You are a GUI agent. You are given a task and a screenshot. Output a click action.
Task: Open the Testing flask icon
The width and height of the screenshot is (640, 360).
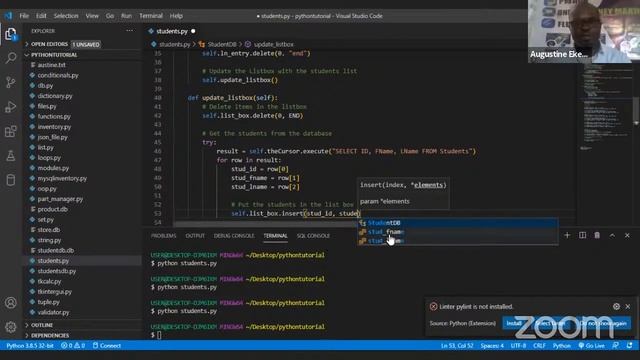pos(11,156)
